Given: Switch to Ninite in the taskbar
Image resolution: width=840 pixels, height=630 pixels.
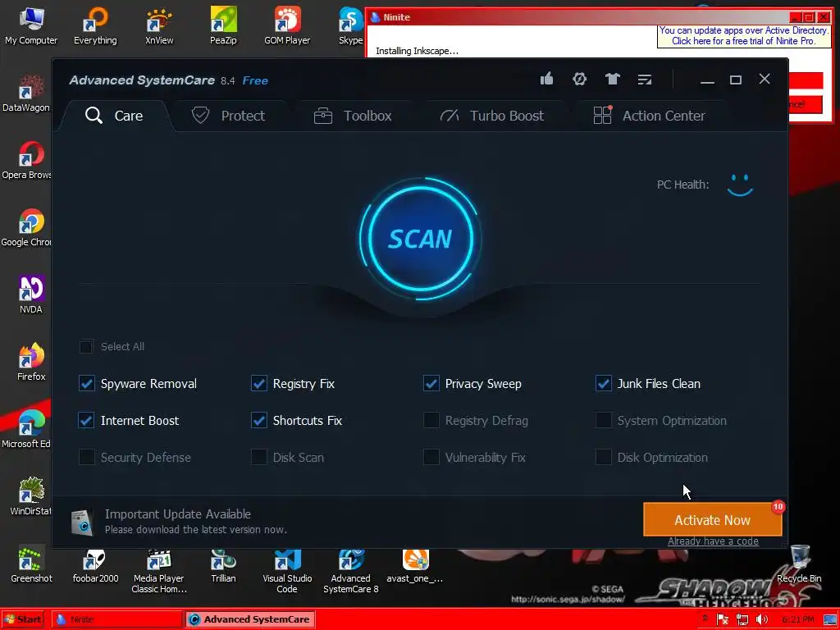Looking at the screenshot, I should click(117, 619).
